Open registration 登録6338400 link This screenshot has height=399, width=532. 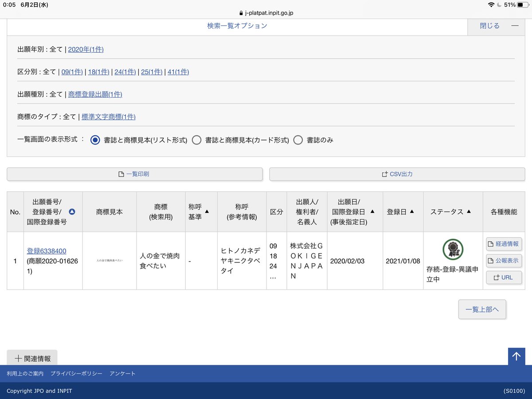click(x=47, y=251)
